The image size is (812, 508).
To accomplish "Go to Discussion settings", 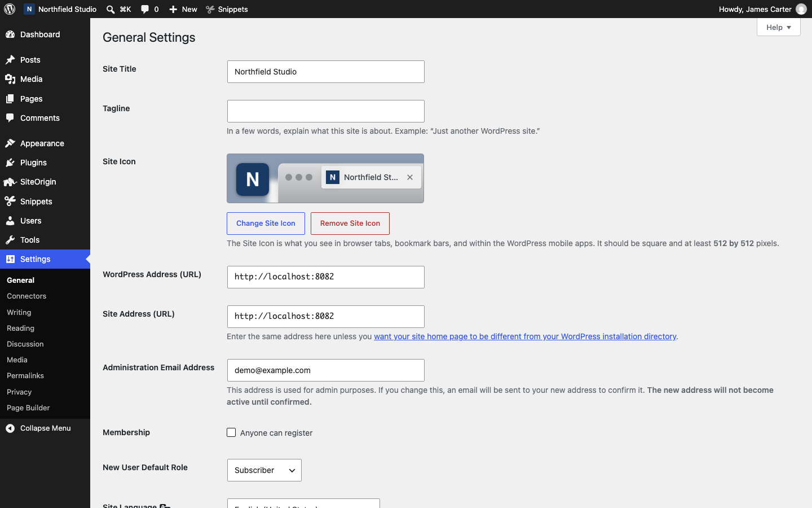I will click(x=25, y=344).
